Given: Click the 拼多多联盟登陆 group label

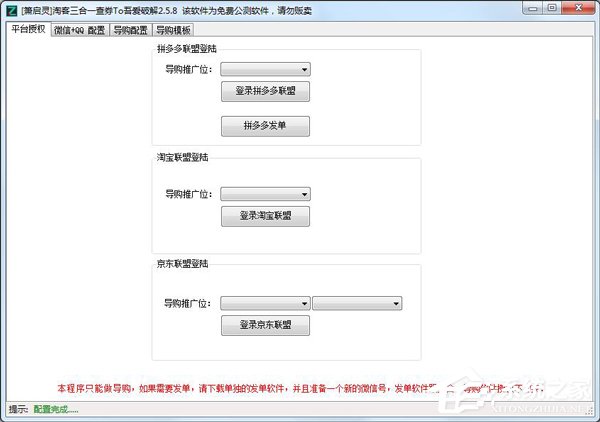Looking at the screenshot, I should point(187,49).
